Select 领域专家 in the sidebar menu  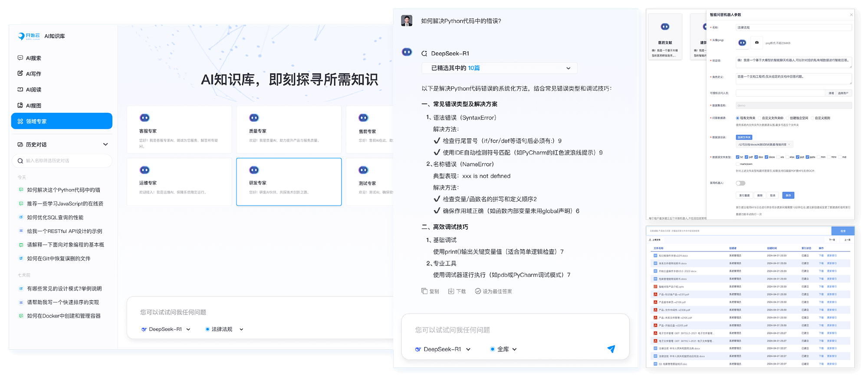62,121
